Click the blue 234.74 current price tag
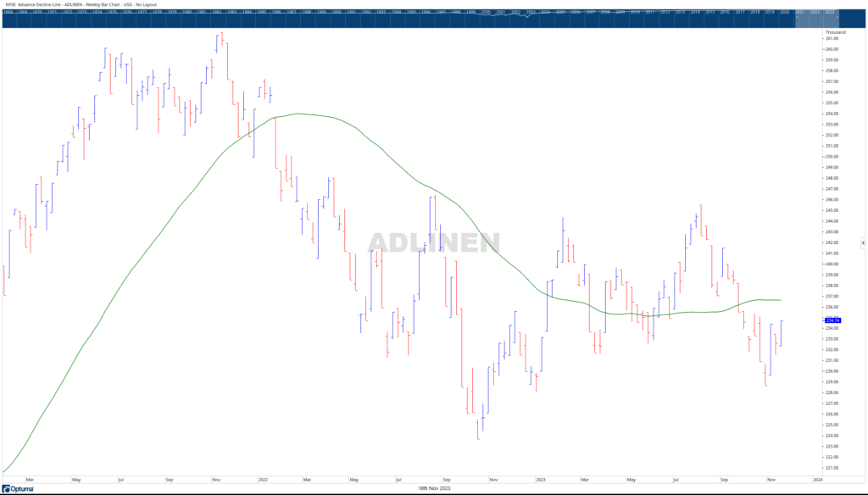Image resolution: width=868 pixels, height=495 pixels. coord(832,320)
